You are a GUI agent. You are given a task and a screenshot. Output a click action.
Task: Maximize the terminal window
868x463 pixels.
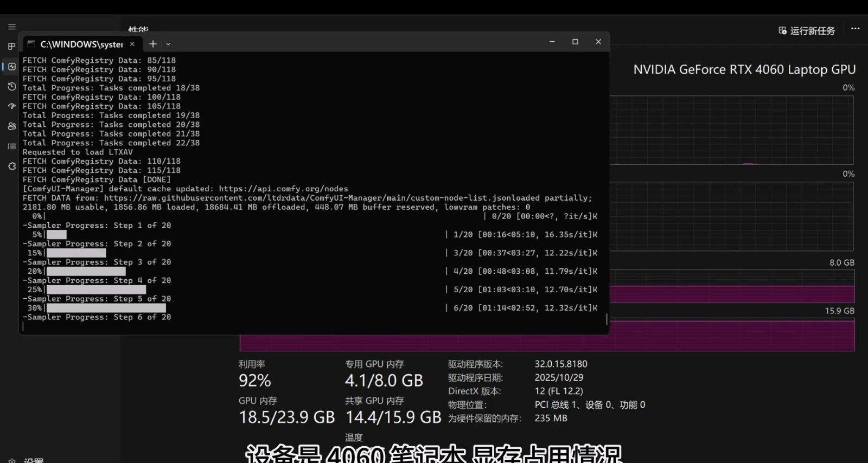click(x=575, y=42)
